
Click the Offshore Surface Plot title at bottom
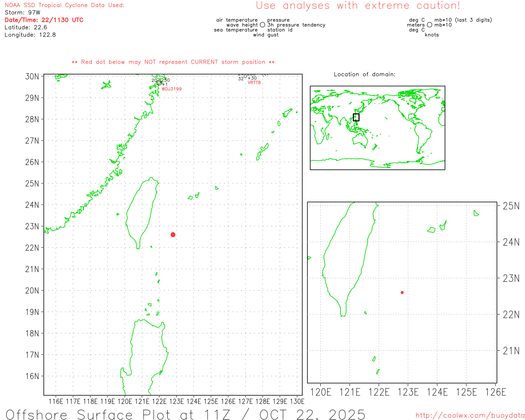(x=185, y=414)
